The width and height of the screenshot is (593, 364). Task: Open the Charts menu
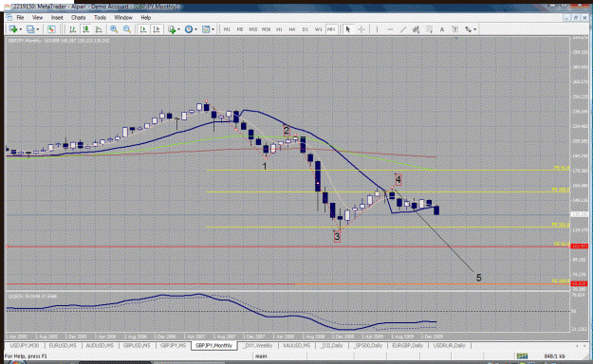79,17
